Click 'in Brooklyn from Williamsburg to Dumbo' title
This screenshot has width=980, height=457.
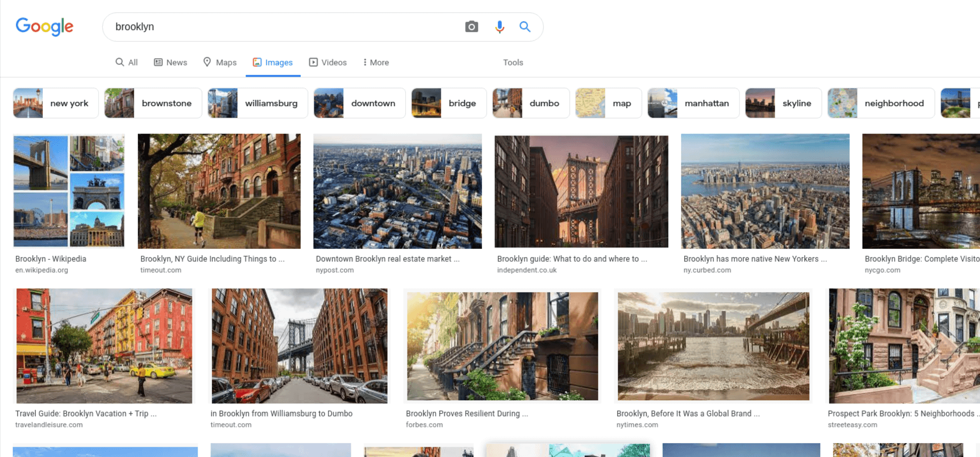coord(281,414)
